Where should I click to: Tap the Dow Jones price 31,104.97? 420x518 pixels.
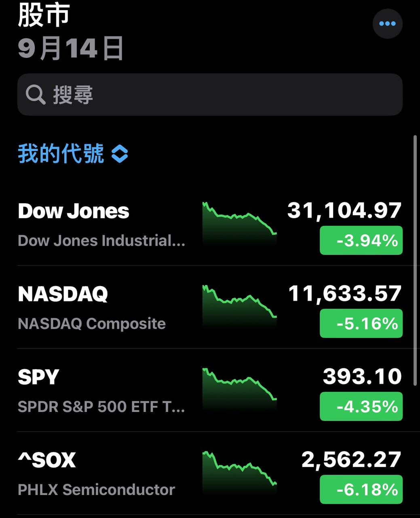(344, 210)
